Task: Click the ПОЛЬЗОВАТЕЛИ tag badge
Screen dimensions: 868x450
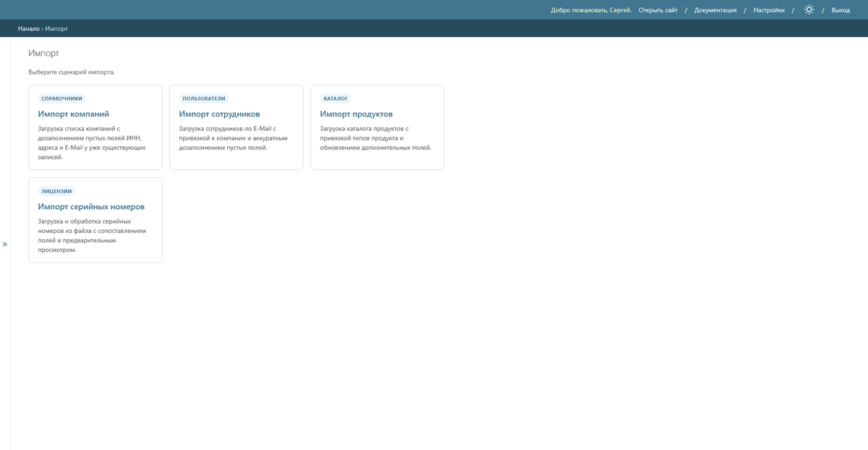Action: [x=204, y=98]
